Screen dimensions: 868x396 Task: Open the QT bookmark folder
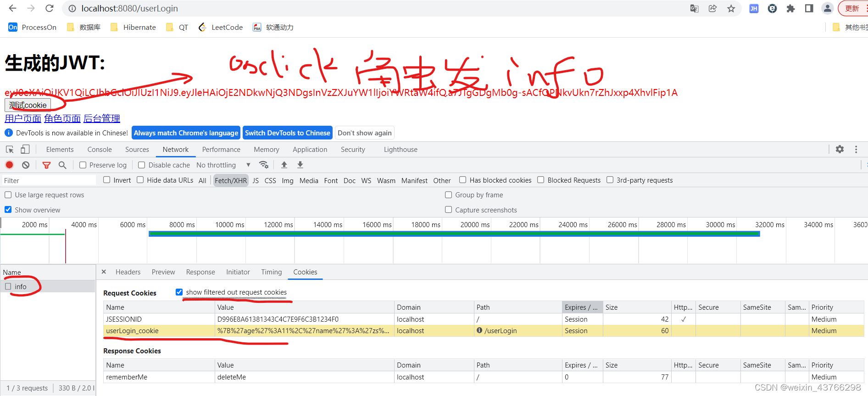click(x=177, y=27)
